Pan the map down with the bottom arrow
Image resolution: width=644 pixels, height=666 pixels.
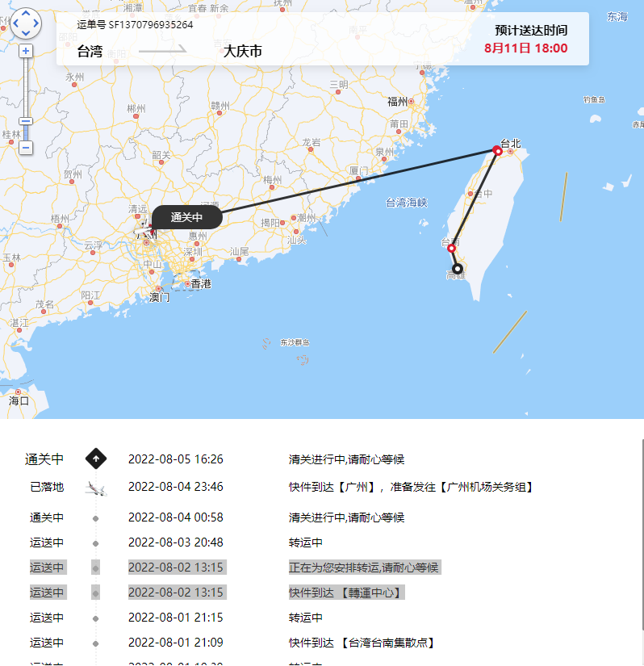tap(26, 32)
